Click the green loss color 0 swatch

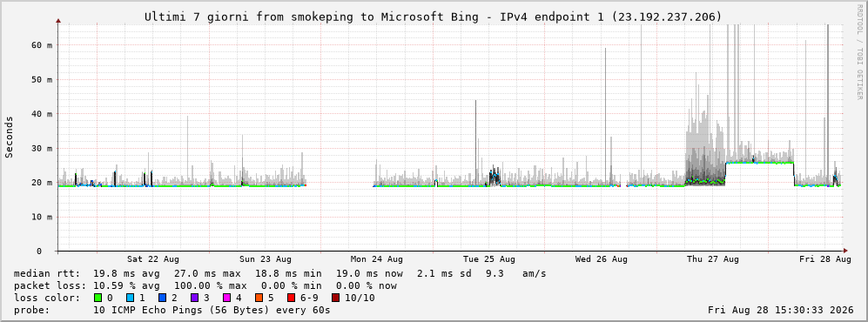click(98, 299)
